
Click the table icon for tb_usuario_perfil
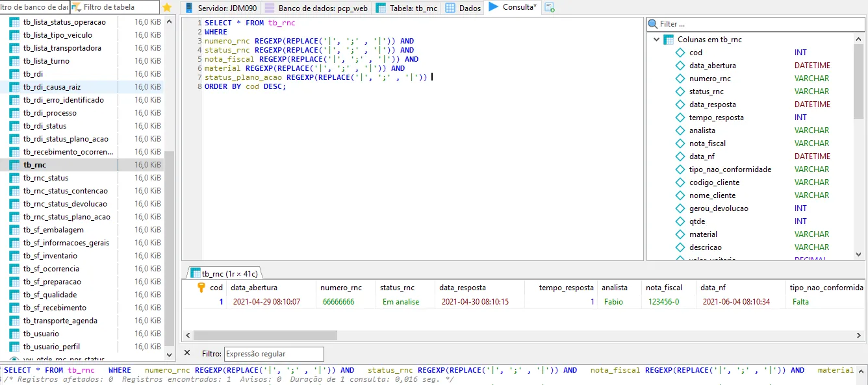click(14, 347)
